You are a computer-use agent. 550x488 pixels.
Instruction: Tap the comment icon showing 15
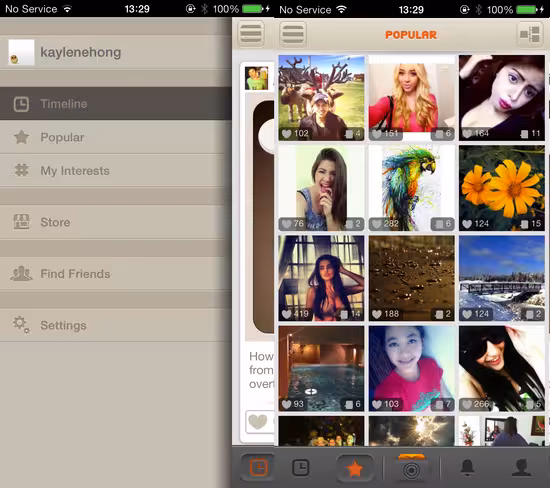(524, 224)
